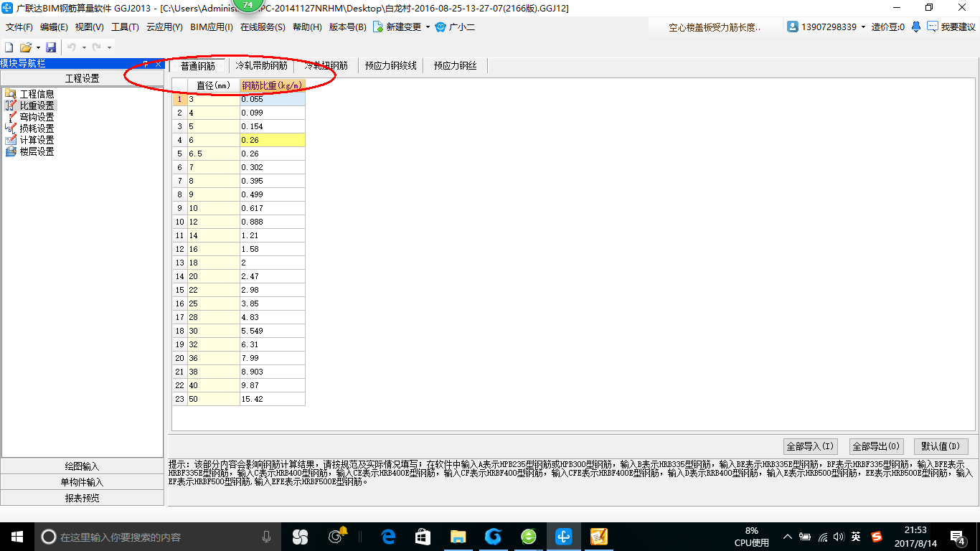Click the Sogou input method tray icon

[x=877, y=537]
